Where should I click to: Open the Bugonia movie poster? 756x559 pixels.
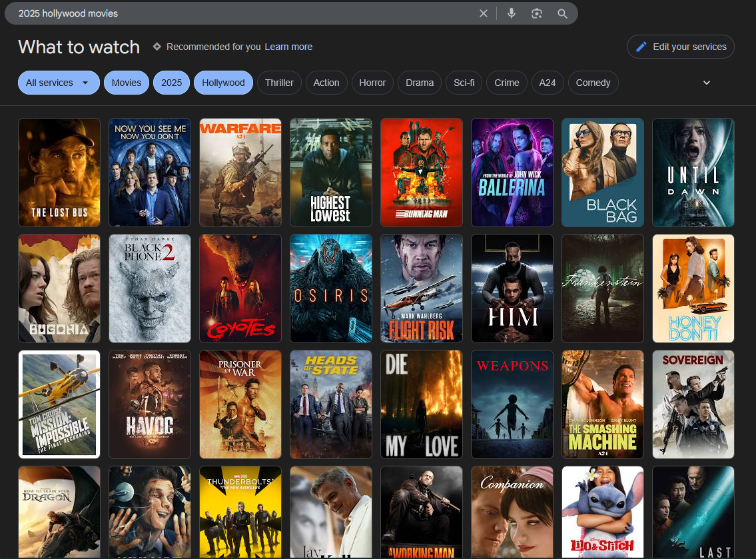point(59,288)
